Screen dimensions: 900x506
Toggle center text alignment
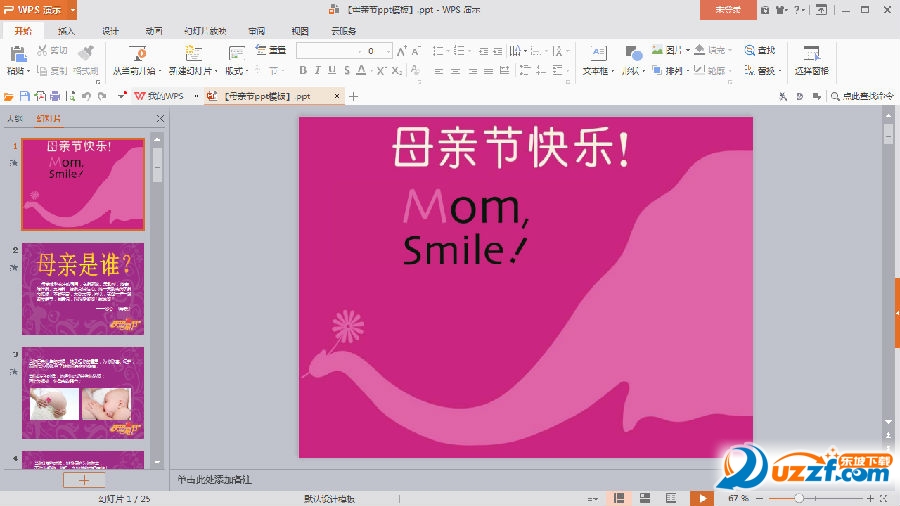tap(455, 71)
